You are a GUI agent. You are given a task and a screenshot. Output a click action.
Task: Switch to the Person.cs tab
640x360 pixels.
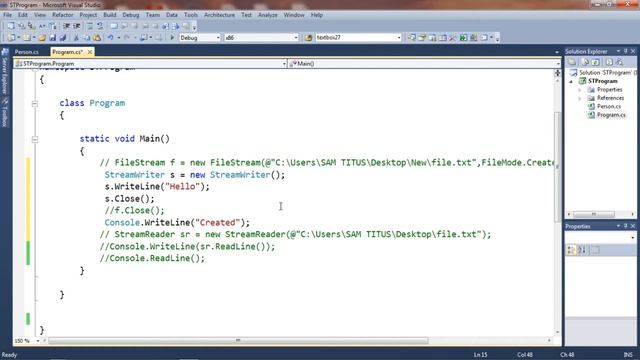(x=27, y=52)
